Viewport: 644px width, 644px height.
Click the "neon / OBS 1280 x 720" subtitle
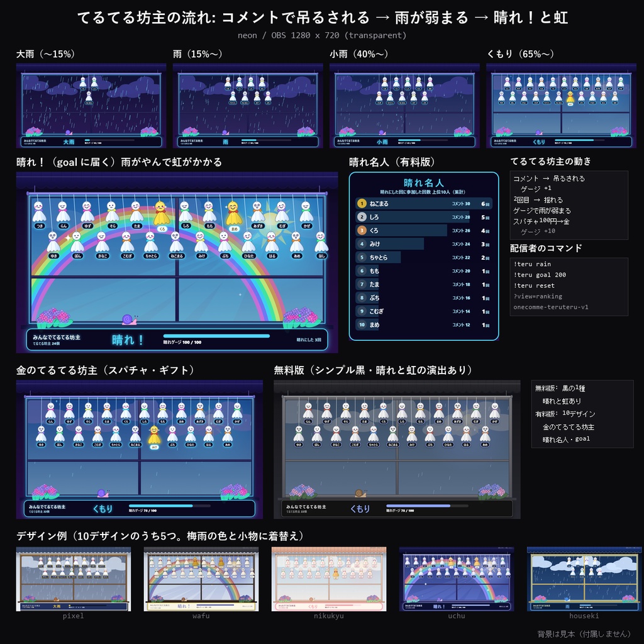(x=322, y=35)
